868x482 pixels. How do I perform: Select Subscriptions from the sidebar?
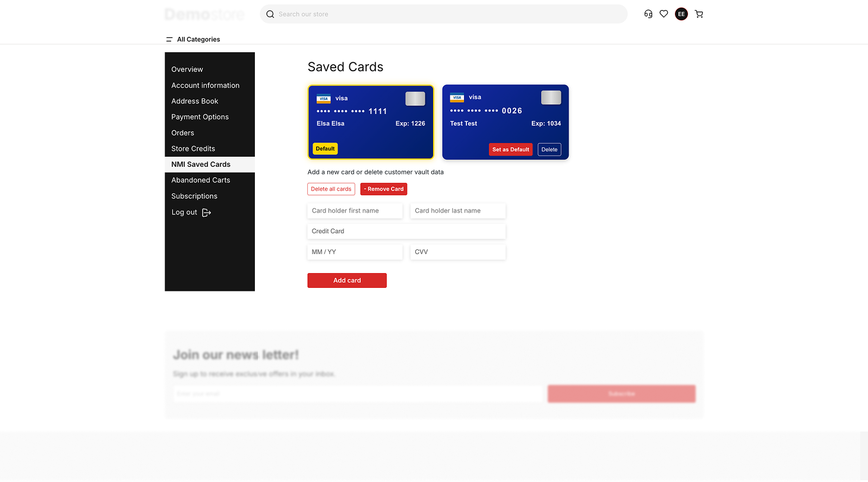tap(194, 196)
